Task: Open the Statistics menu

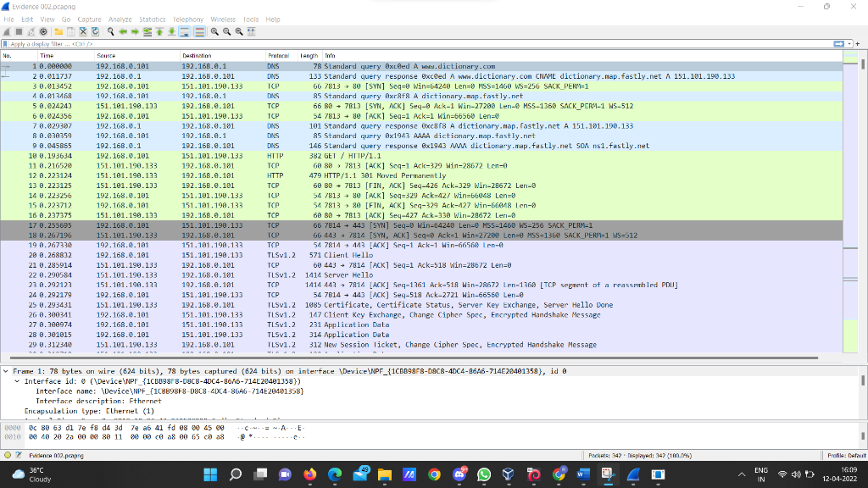Action: (x=153, y=19)
